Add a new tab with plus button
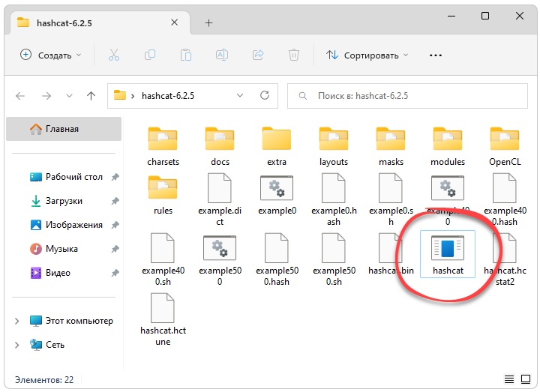The height and width of the screenshot is (392, 540). pyautogui.click(x=208, y=23)
